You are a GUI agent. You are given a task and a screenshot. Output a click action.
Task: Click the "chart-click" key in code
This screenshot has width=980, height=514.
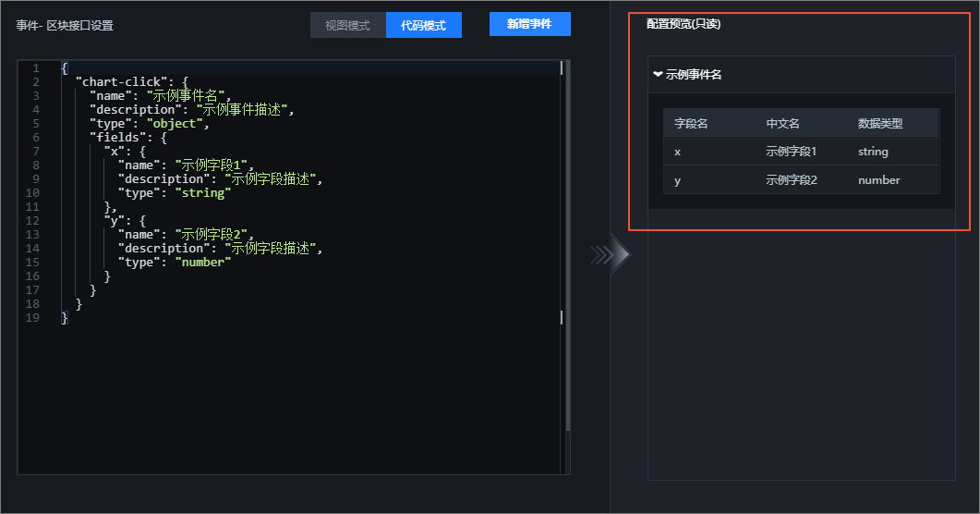pyautogui.click(x=121, y=82)
